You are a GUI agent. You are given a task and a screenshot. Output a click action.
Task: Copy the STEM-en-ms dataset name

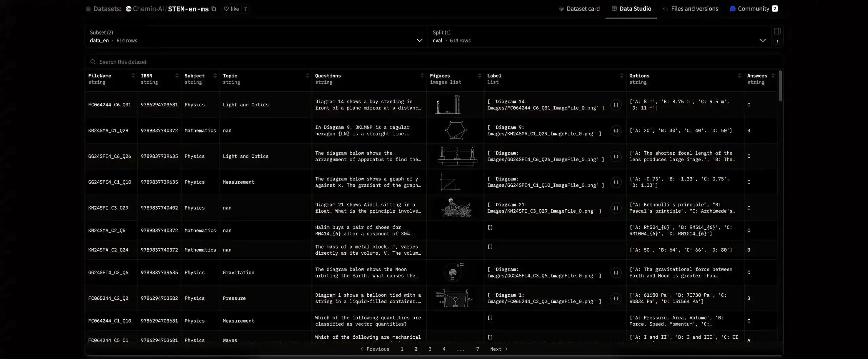point(213,9)
